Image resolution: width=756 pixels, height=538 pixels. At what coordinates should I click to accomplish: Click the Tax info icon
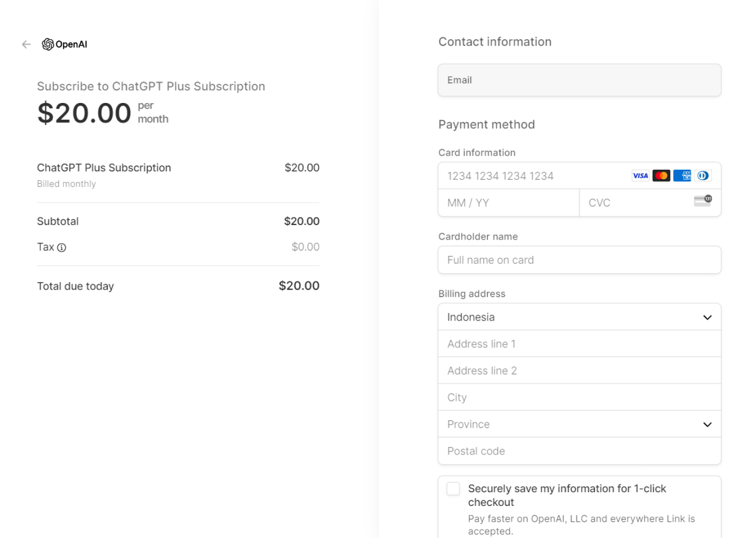pyautogui.click(x=61, y=247)
